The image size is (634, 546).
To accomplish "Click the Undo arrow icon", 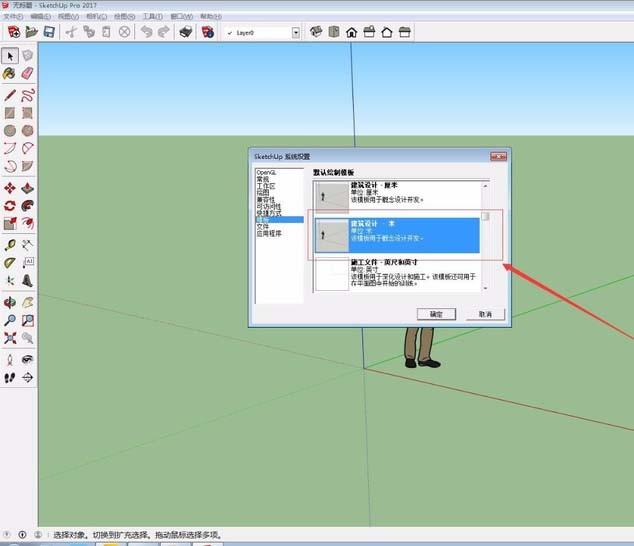I will click(x=147, y=32).
